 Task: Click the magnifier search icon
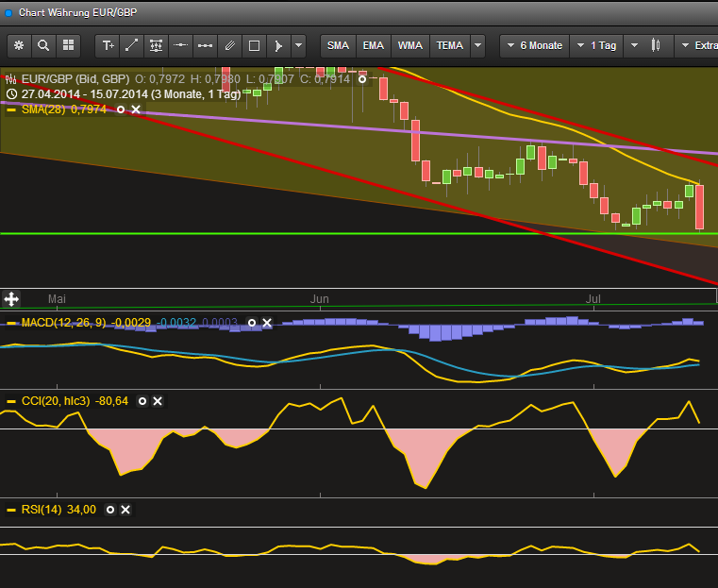point(43,45)
